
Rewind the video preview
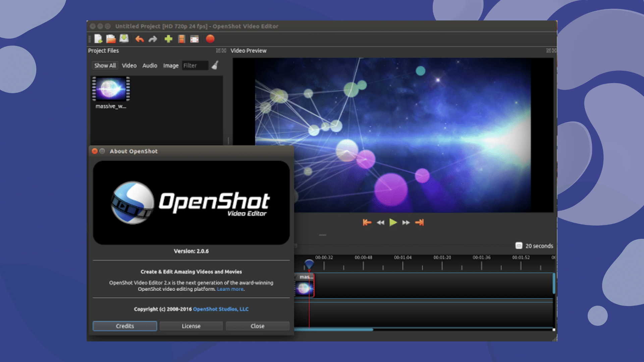click(380, 223)
